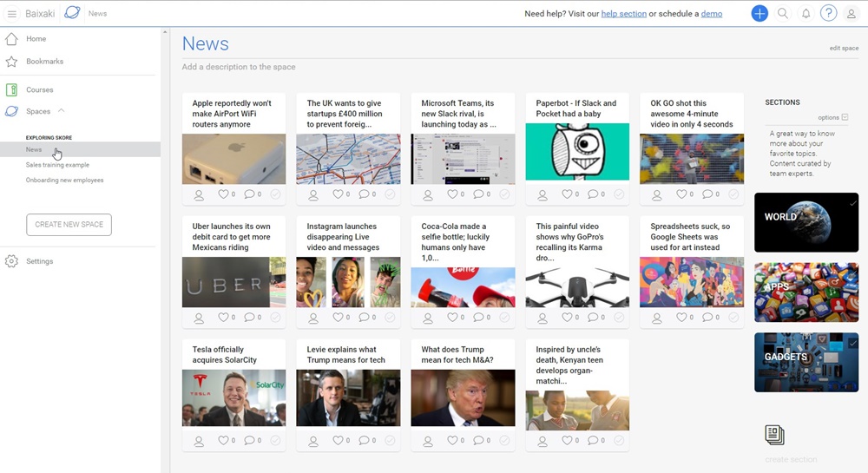Open comments on the Tesla SolarCity card
This screenshot has width=868, height=473.
click(249, 441)
